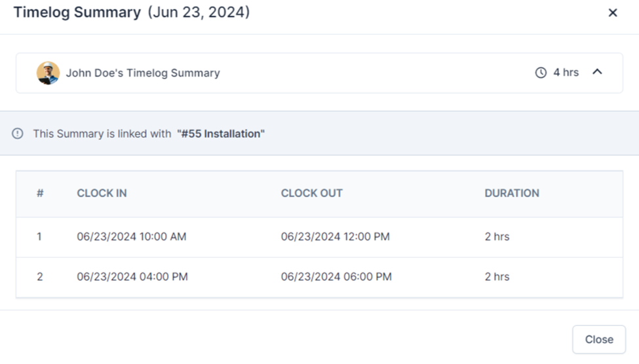Click the DURATION column header

[512, 193]
